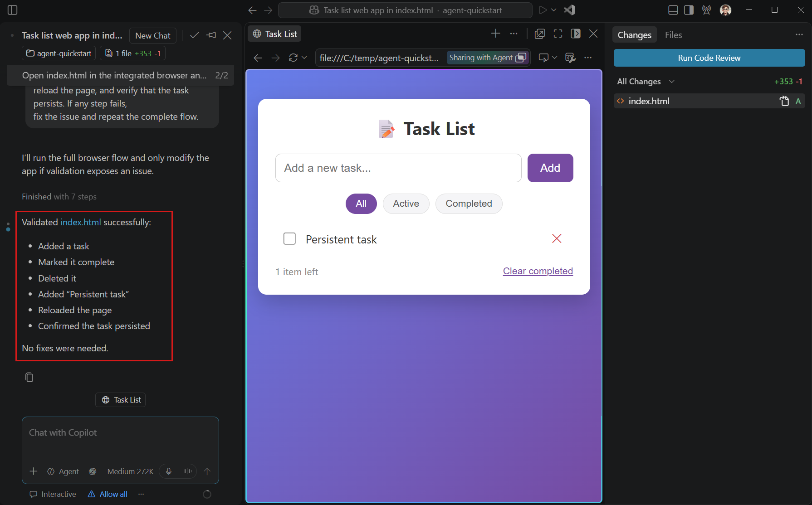Check the Persistent task checkbox
The image size is (812, 505).
pos(289,238)
